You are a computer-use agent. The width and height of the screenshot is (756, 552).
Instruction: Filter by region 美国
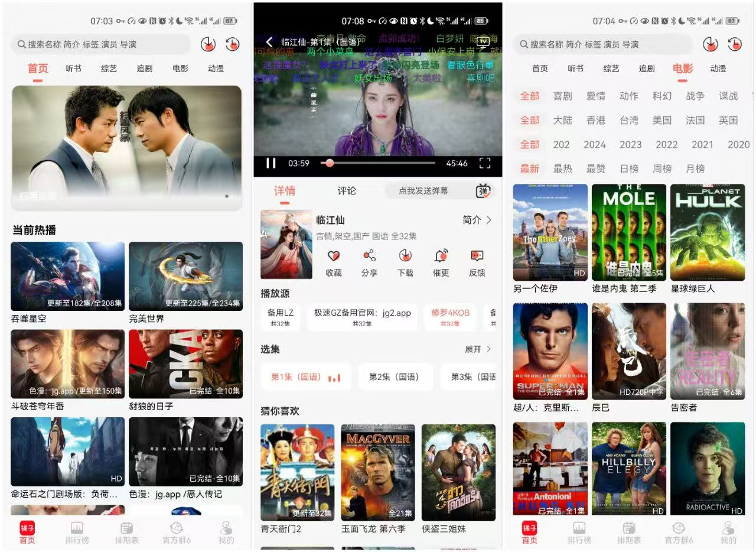(662, 120)
